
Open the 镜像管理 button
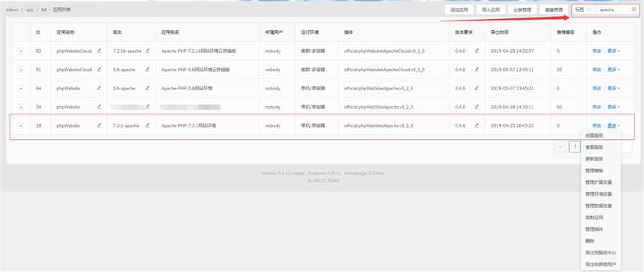554,10
